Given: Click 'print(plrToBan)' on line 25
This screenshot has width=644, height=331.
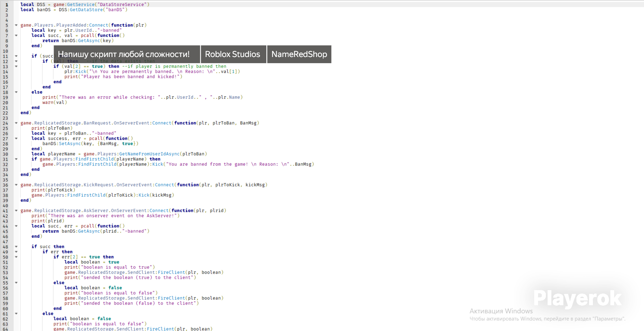Looking at the screenshot, I should pos(52,128).
